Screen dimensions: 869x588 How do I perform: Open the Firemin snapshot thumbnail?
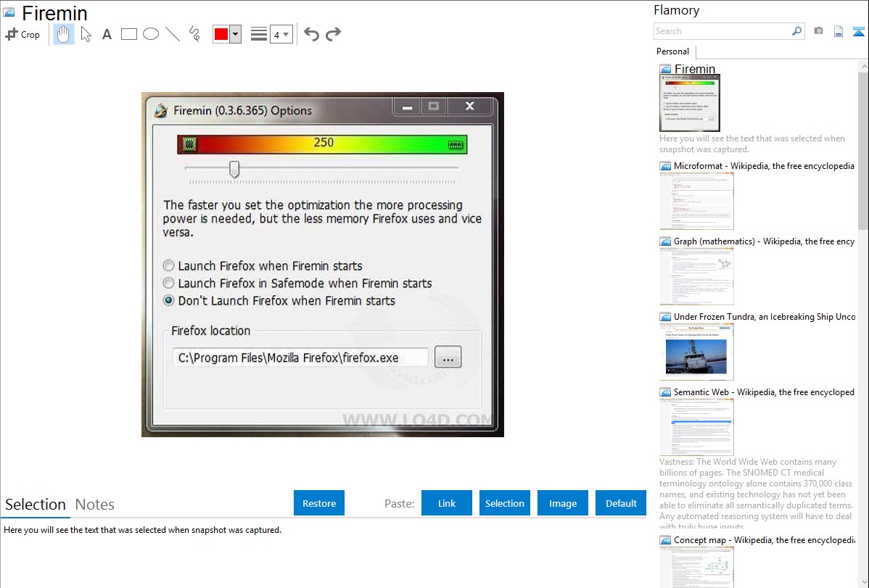coord(689,103)
